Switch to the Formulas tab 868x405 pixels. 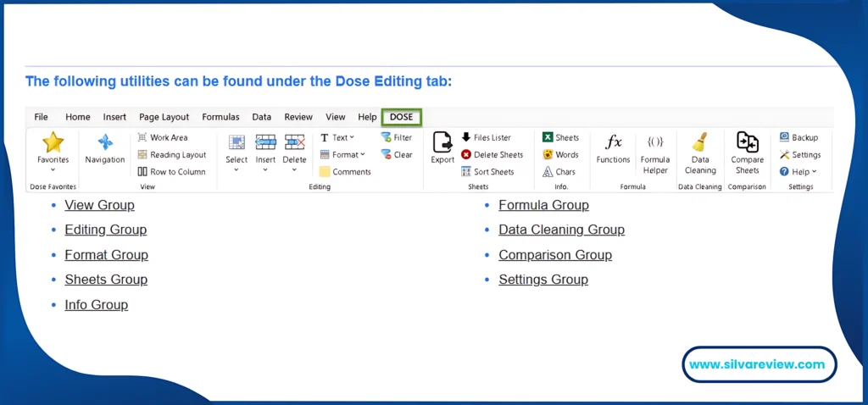point(221,117)
